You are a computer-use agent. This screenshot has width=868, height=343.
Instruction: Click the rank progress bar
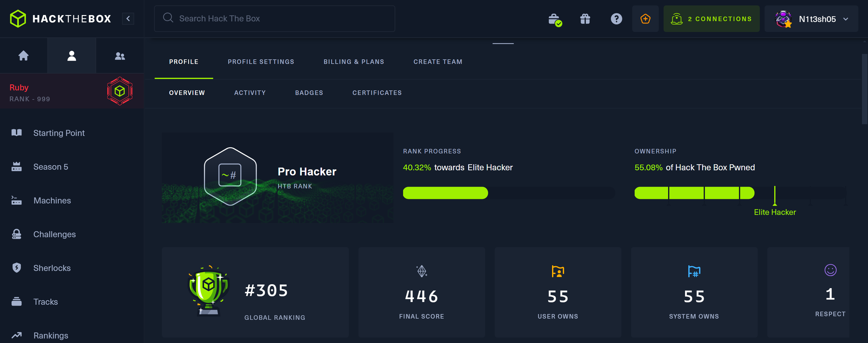(509, 193)
